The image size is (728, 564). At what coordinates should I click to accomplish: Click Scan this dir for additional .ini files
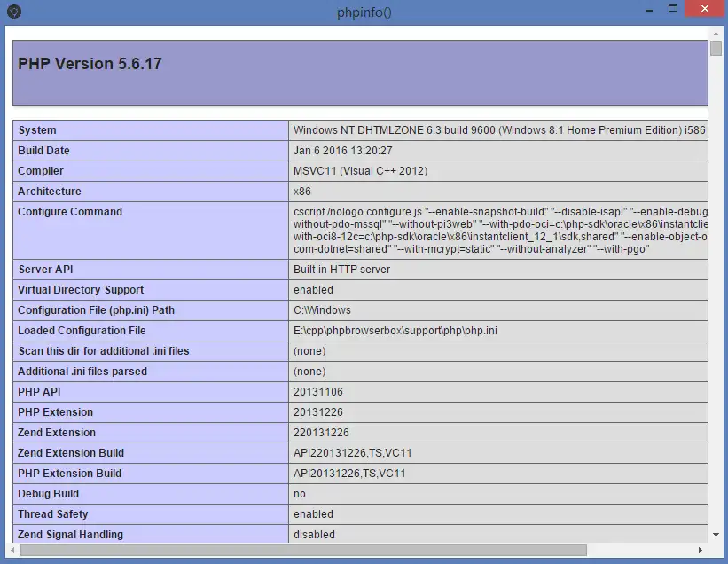(104, 351)
